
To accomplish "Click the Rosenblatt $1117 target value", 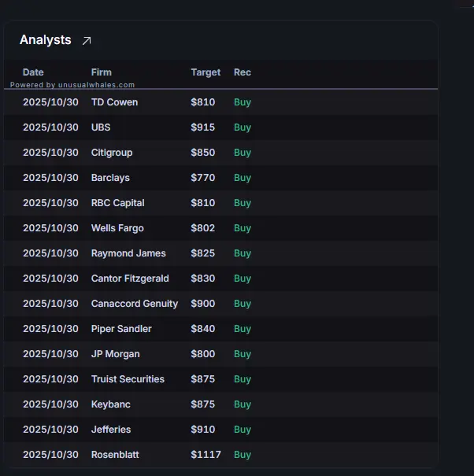I will coord(206,455).
